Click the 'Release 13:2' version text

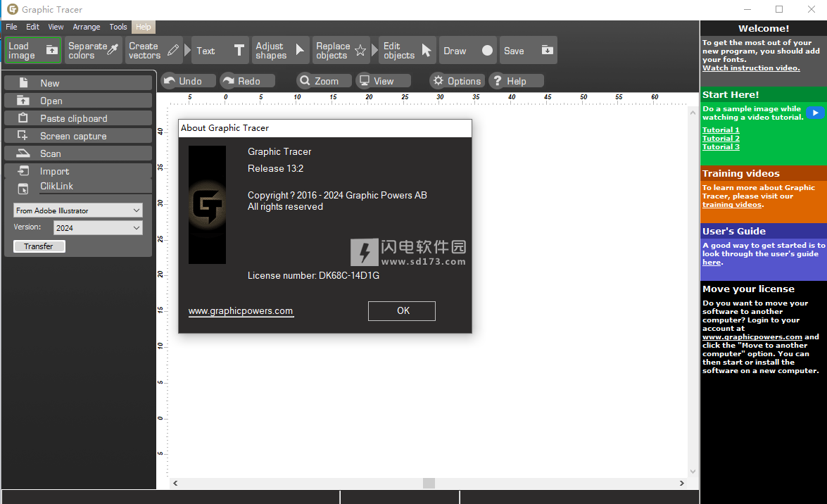(276, 169)
